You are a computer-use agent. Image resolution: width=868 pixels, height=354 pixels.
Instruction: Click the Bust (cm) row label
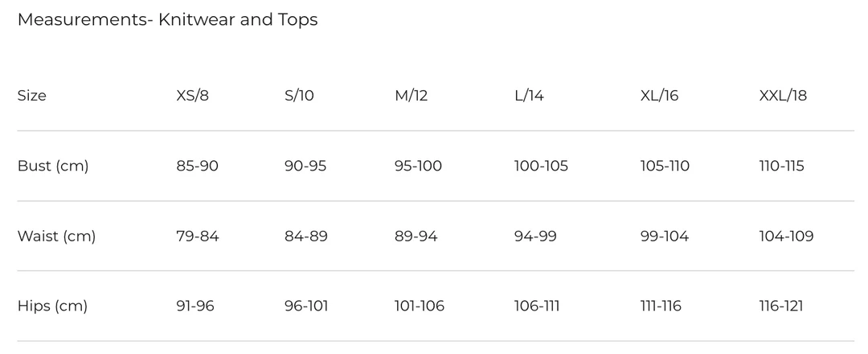tap(53, 167)
